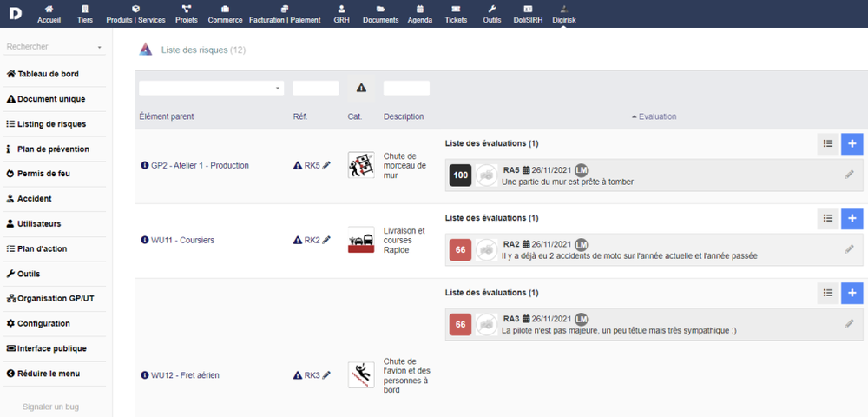868x417 pixels.
Task: Edit evaluation RA2 with pencil
Action: (849, 249)
